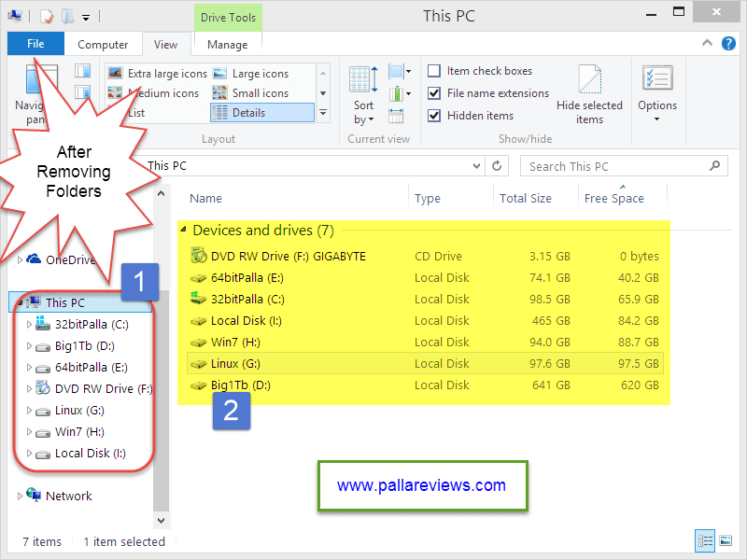Toggle Hidden items checkbox

[434, 116]
